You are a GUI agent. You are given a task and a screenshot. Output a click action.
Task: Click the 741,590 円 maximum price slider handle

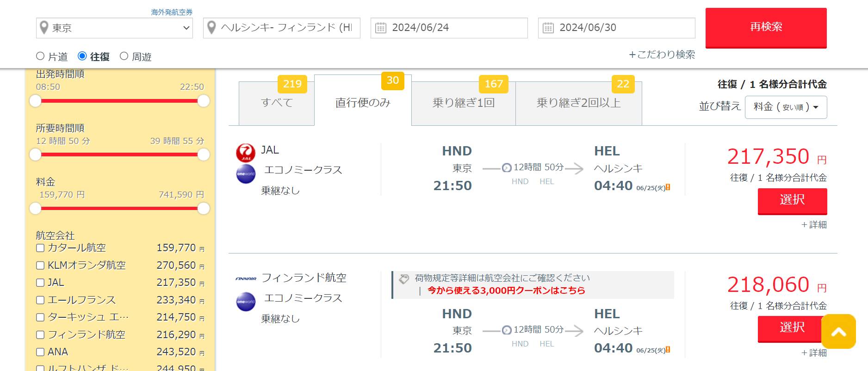pyautogui.click(x=204, y=209)
